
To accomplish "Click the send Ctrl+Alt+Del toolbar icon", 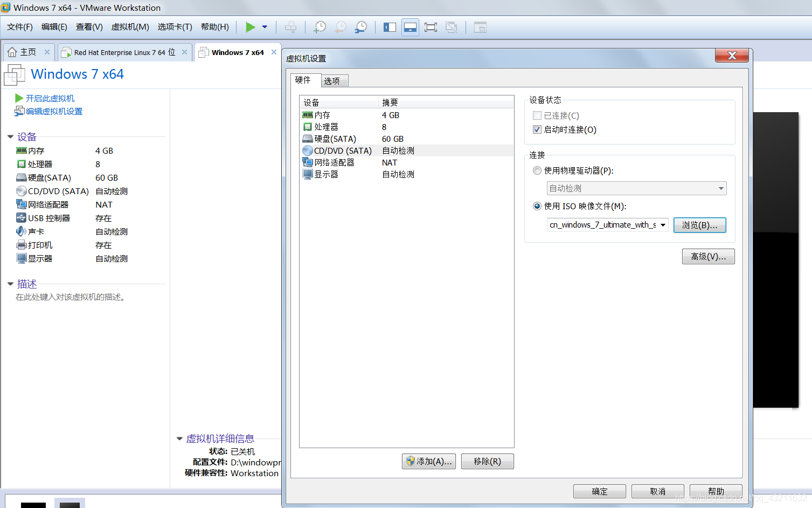I will tap(290, 27).
